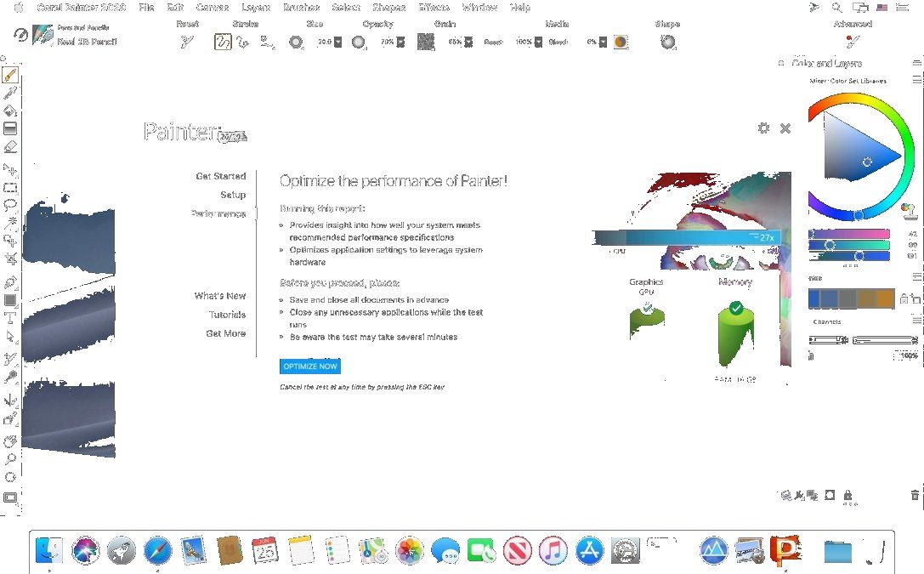
Task: Open Spotlight search in menu bar
Action: pos(836,7)
